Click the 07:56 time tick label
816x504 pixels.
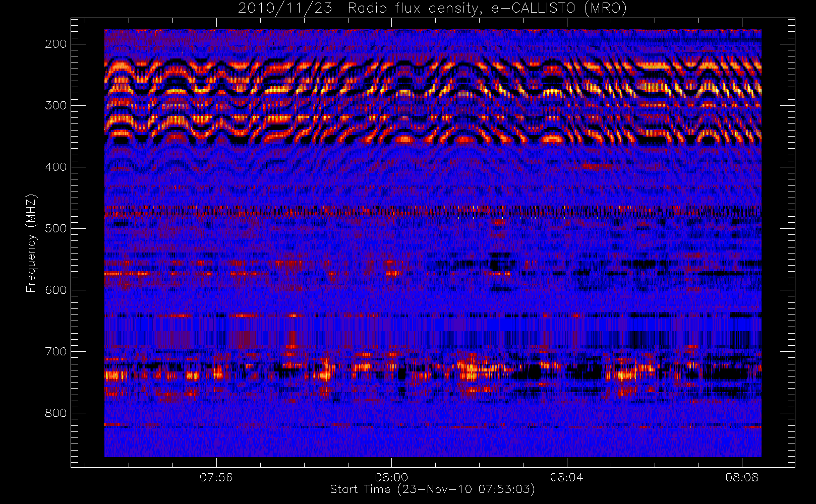(216, 477)
